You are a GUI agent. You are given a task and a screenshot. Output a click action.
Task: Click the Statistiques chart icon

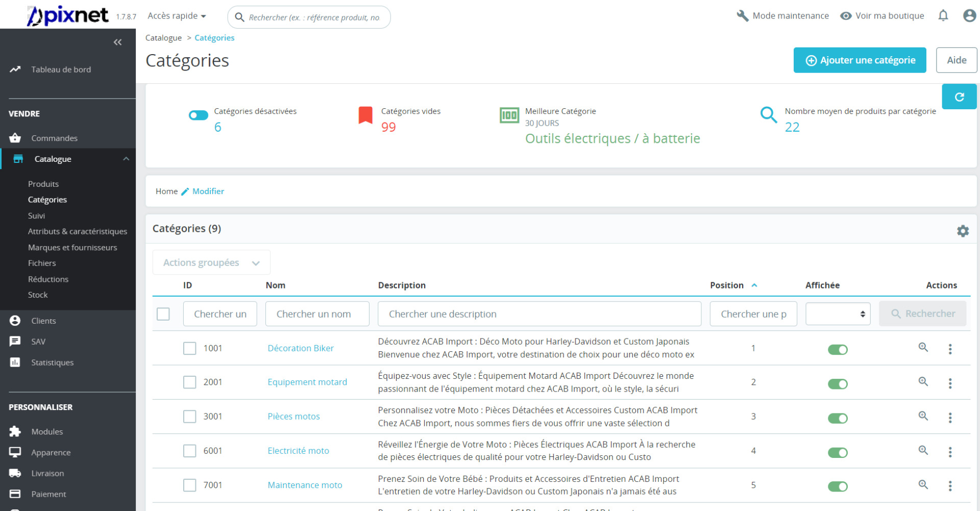[x=15, y=362]
